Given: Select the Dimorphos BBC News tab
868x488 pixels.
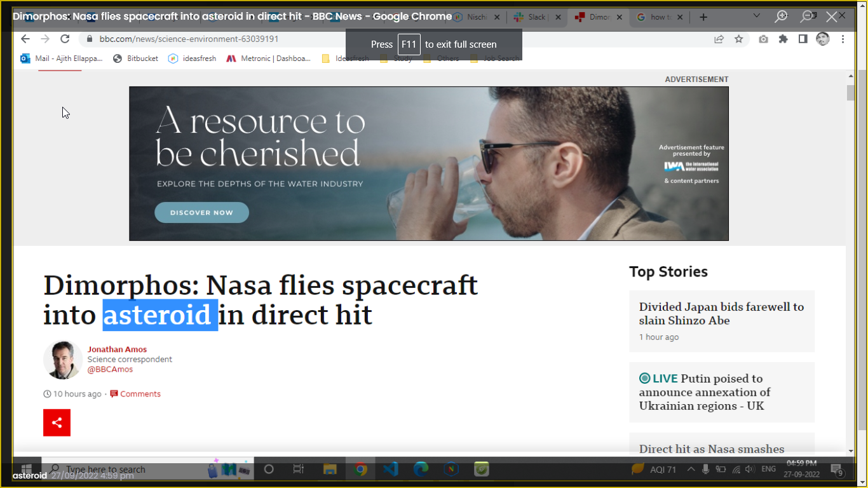Looking at the screenshot, I should click(599, 17).
